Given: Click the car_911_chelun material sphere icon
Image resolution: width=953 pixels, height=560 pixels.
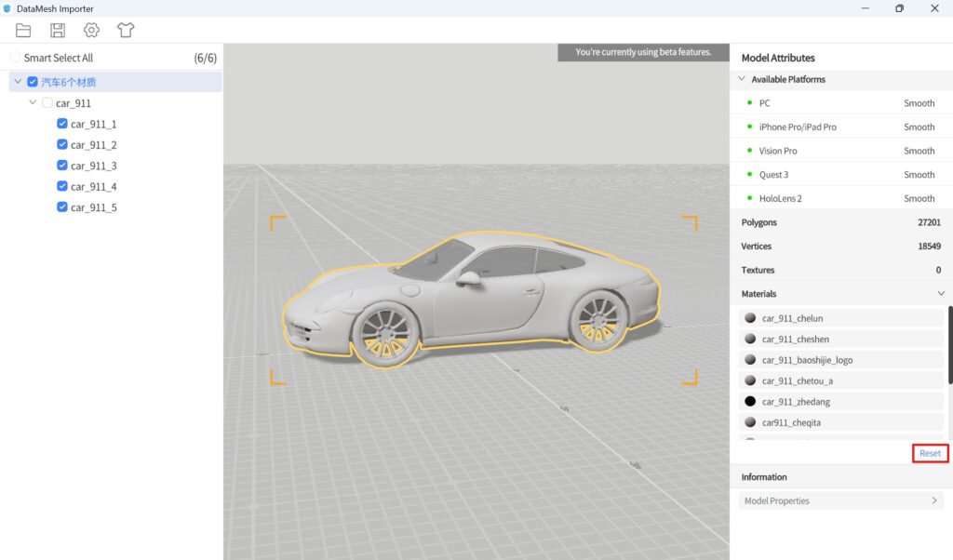Looking at the screenshot, I should point(750,318).
